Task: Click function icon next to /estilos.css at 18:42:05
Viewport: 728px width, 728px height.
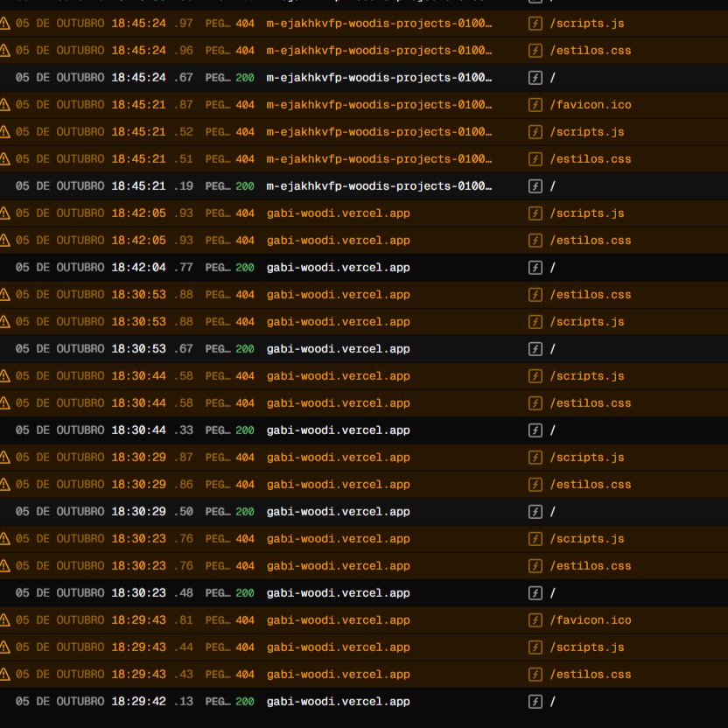Action: point(535,241)
